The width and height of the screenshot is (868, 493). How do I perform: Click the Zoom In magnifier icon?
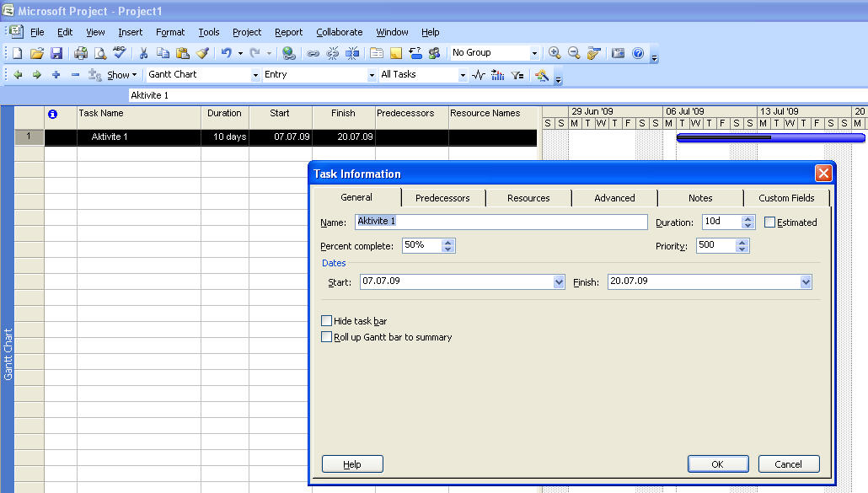555,53
